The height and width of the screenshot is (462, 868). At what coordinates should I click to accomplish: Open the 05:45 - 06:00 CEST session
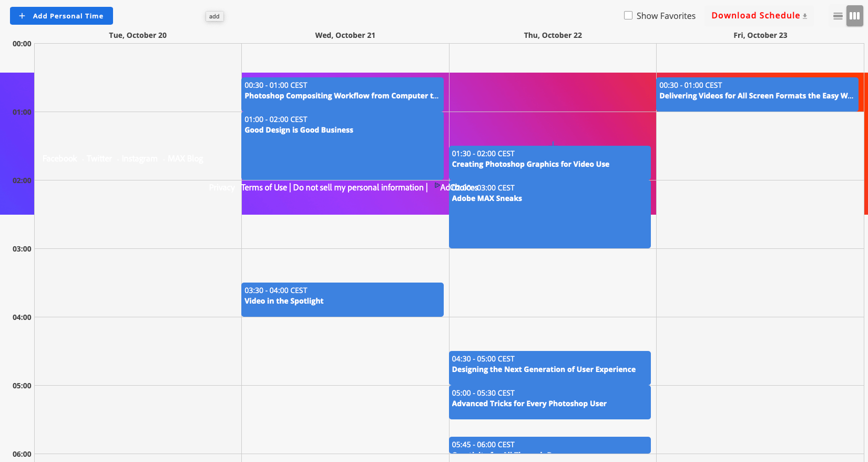pyautogui.click(x=550, y=445)
